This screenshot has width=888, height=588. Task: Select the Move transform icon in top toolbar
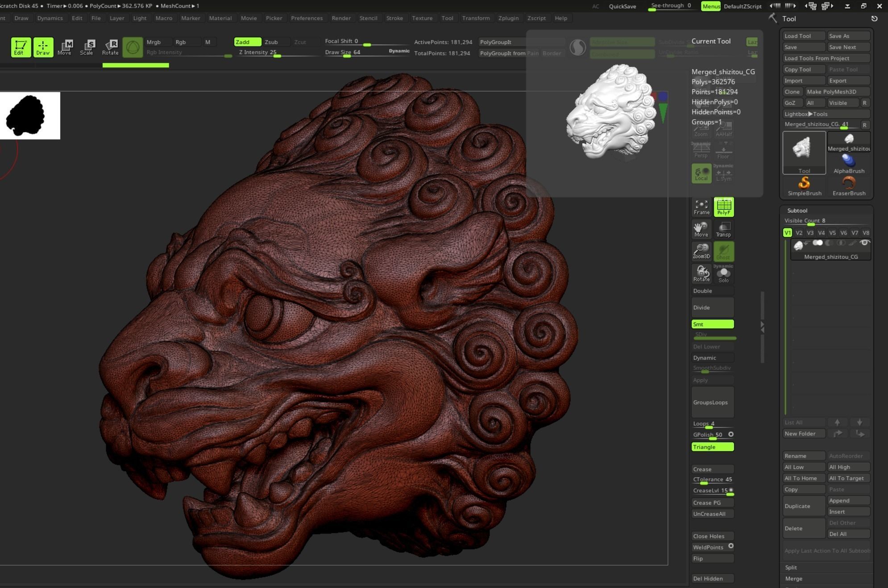point(65,47)
